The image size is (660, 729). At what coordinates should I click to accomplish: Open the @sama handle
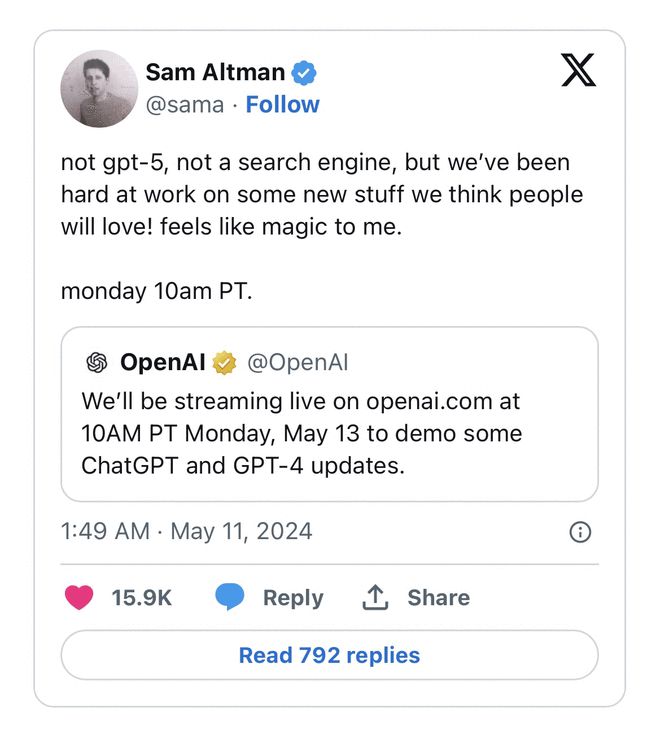(185, 105)
